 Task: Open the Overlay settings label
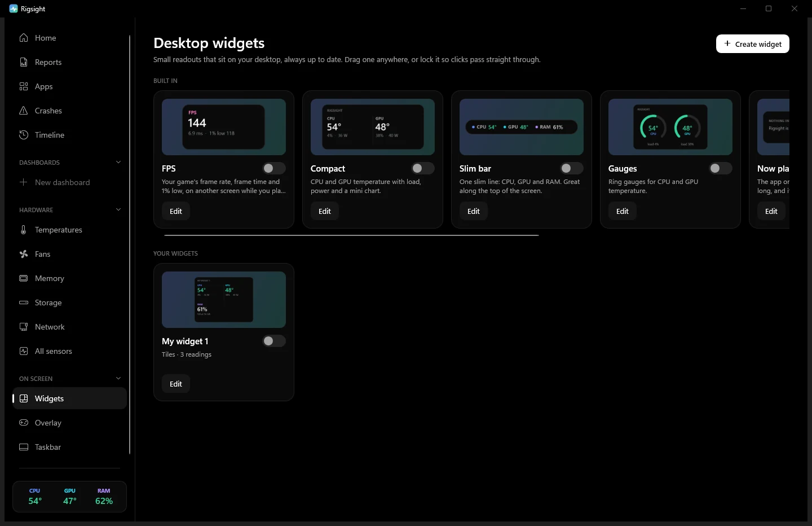tap(48, 423)
